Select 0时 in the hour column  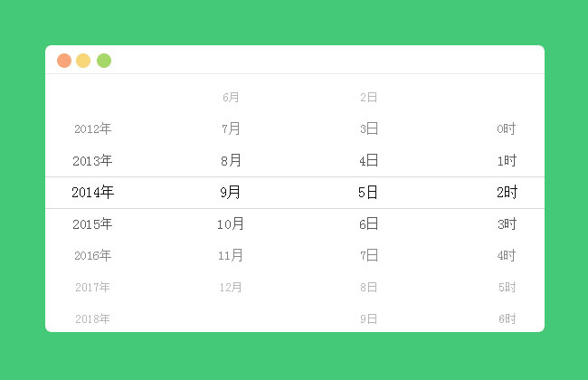tap(507, 129)
